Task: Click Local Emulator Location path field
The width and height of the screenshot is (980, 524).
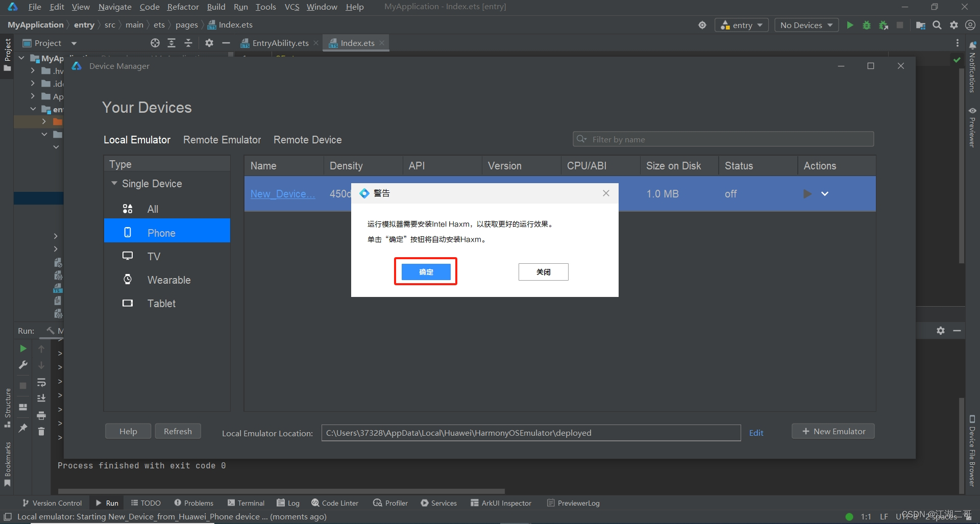Action: click(531, 433)
